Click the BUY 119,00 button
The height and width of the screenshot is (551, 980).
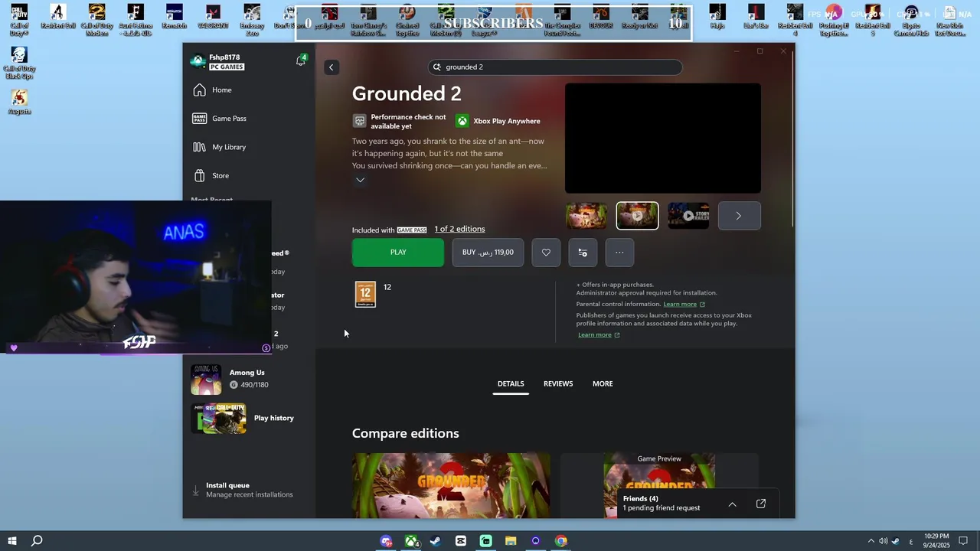488,253
